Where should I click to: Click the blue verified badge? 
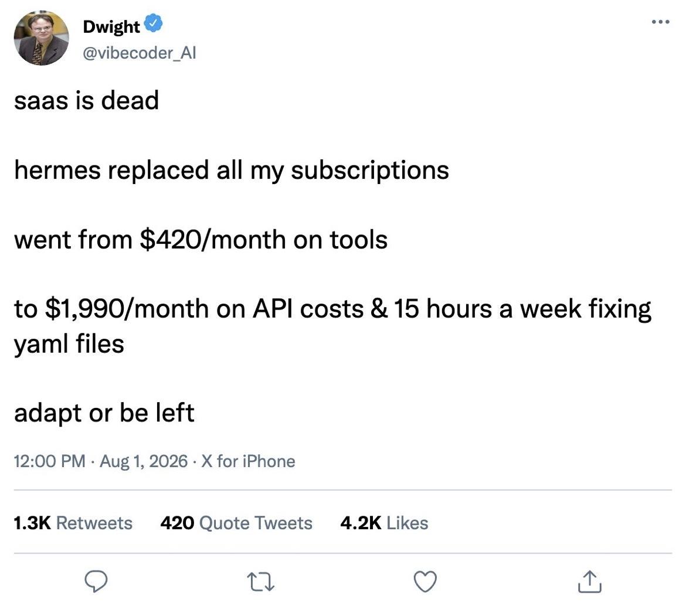153,23
